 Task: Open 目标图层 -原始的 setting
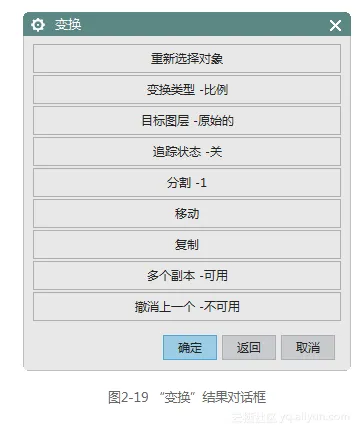[187, 120]
